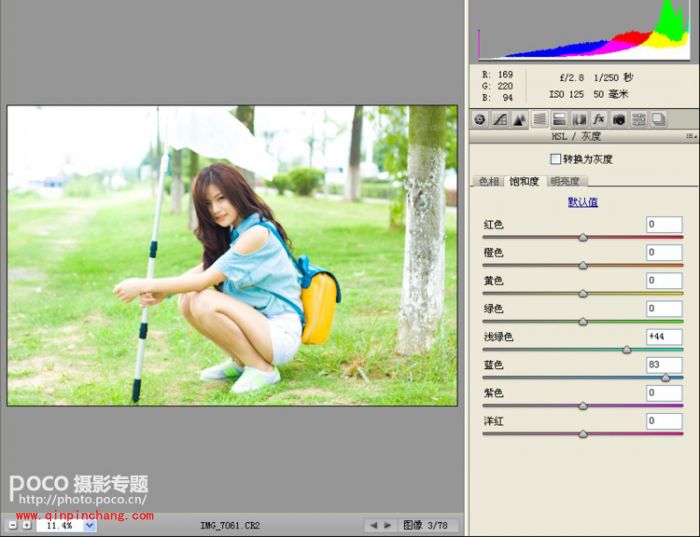Open the zoom level dropdown at 11.4%
The width and height of the screenshot is (700, 537).
90,525
